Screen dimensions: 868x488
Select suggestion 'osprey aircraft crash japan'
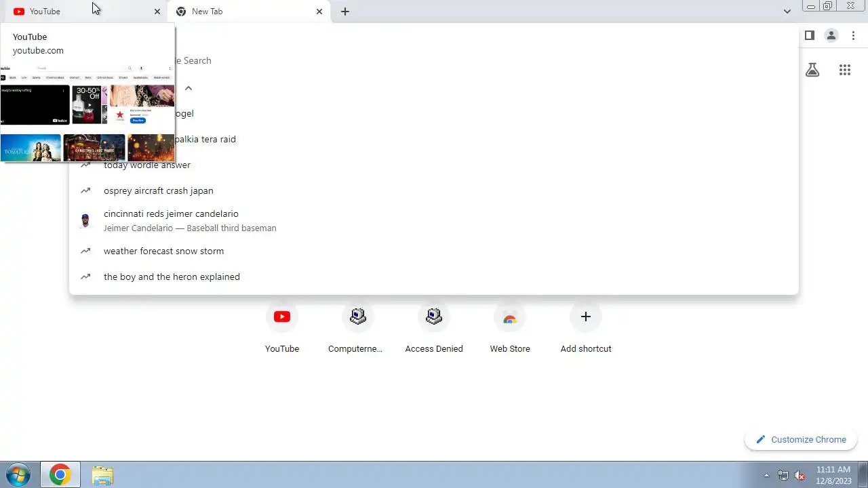[x=434, y=190]
